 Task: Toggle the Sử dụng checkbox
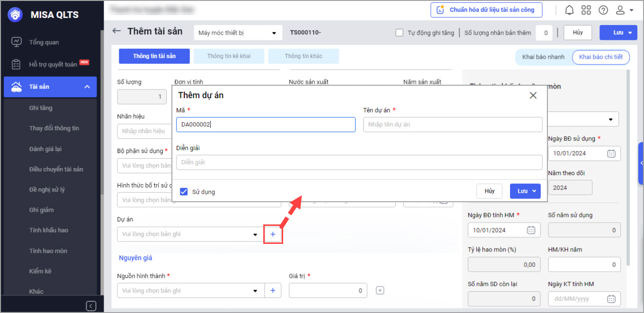(184, 192)
